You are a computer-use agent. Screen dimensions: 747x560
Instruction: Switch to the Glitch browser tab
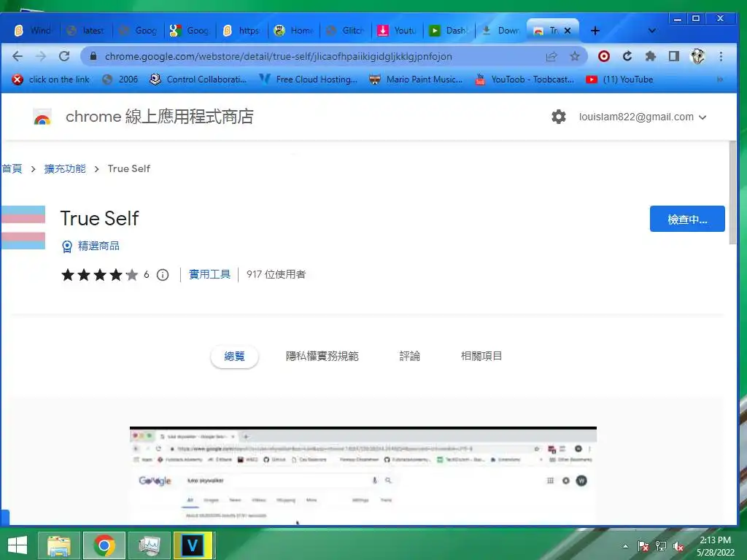pos(347,31)
